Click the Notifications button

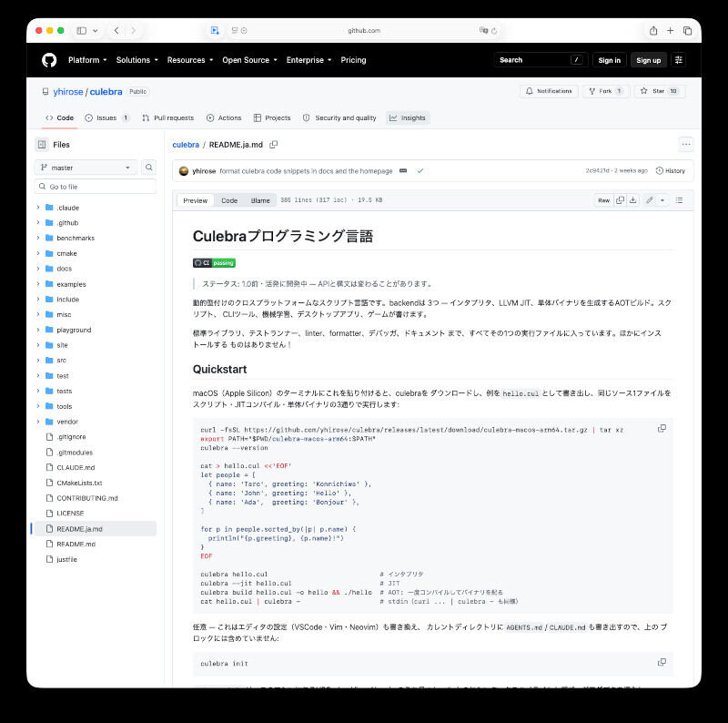click(x=549, y=91)
